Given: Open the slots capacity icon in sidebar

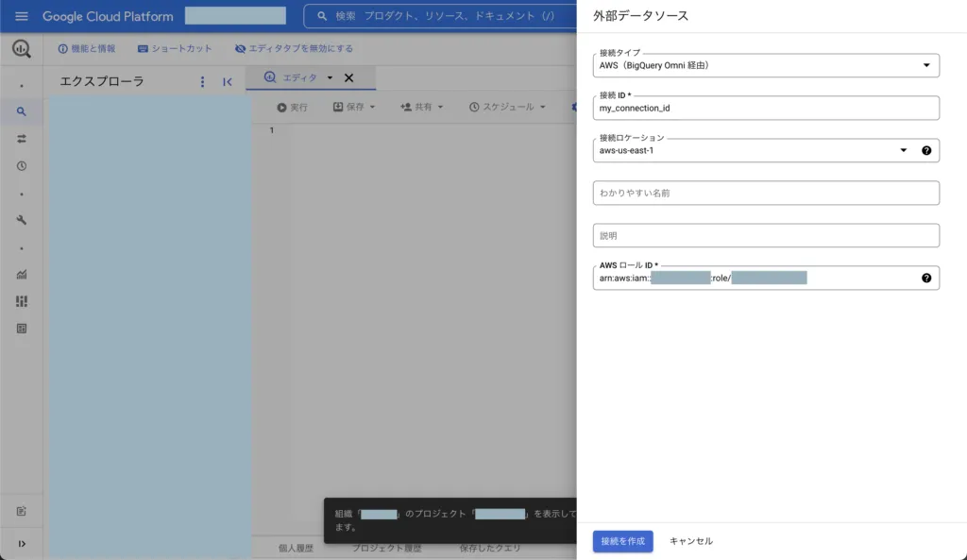Looking at the screenshot, I should [22, 301].
